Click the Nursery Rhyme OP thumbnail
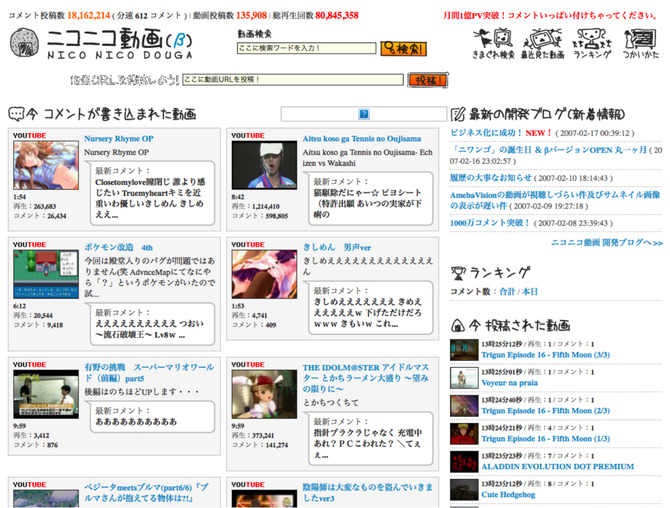This screenshot has width=670, height=508. pos(46,165)
